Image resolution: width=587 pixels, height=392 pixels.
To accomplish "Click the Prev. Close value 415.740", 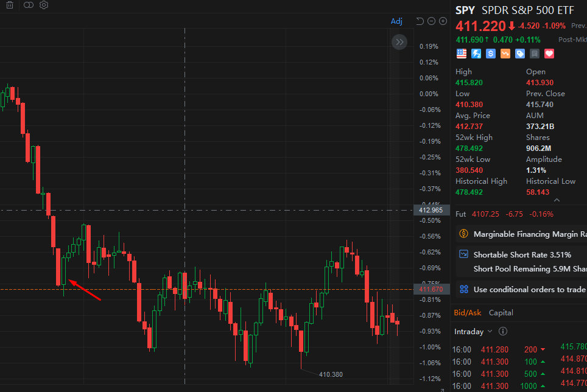I will [540, 105].
